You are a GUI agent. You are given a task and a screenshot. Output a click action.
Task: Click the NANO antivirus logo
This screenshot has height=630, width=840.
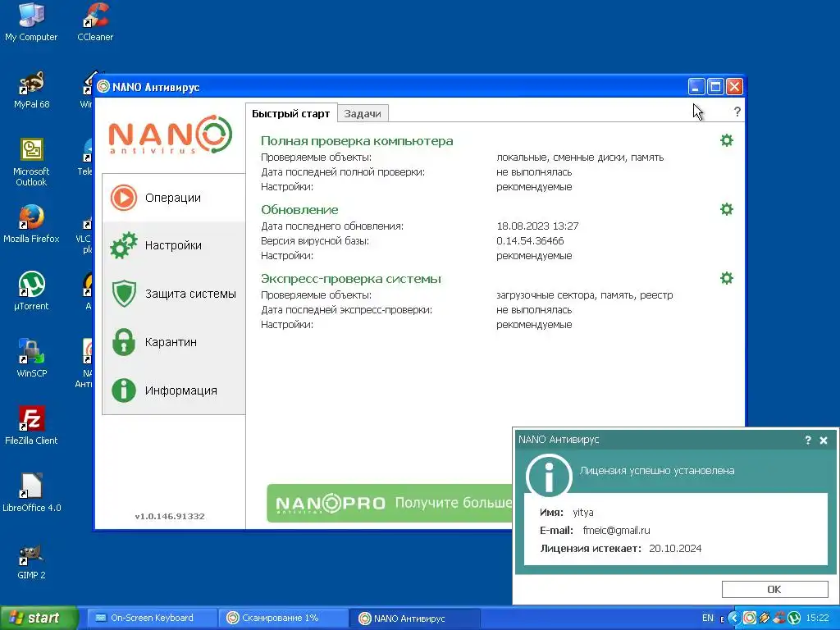click(171, 135)
